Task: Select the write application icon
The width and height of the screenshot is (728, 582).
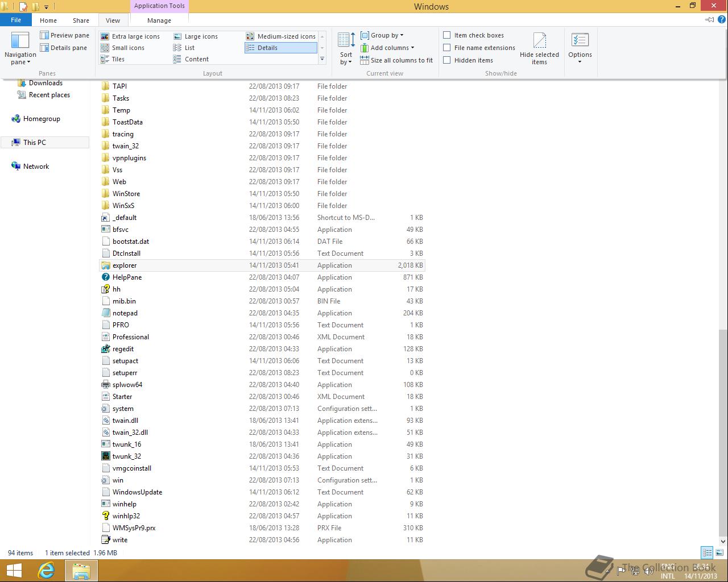Action: pos(105,540)
